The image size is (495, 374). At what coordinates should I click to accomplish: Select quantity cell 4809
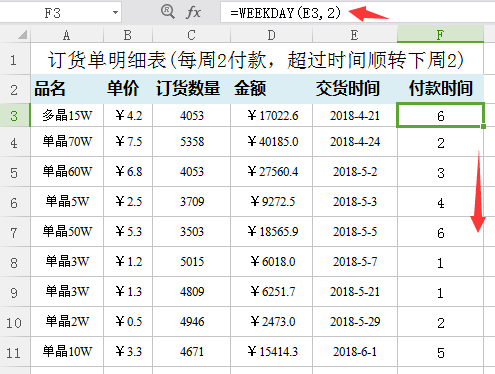pos(191,291)
